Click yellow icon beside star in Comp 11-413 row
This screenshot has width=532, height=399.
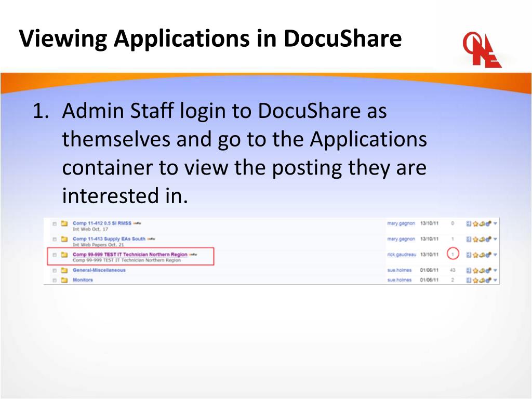482,239
